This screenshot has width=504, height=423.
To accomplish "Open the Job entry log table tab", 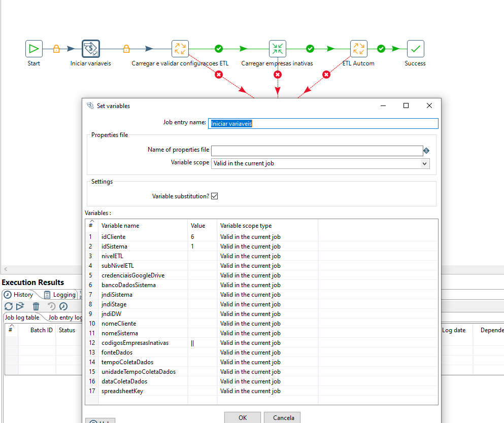I will [x=65, y=317].
